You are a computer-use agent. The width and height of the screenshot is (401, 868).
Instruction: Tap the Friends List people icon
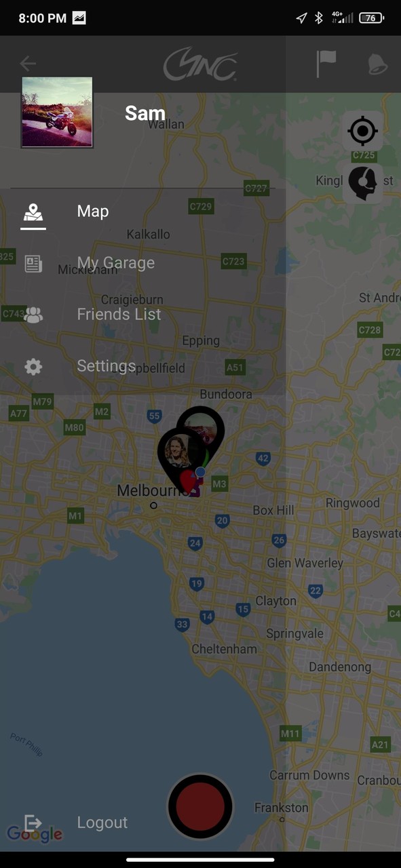(x=33, y=315)
